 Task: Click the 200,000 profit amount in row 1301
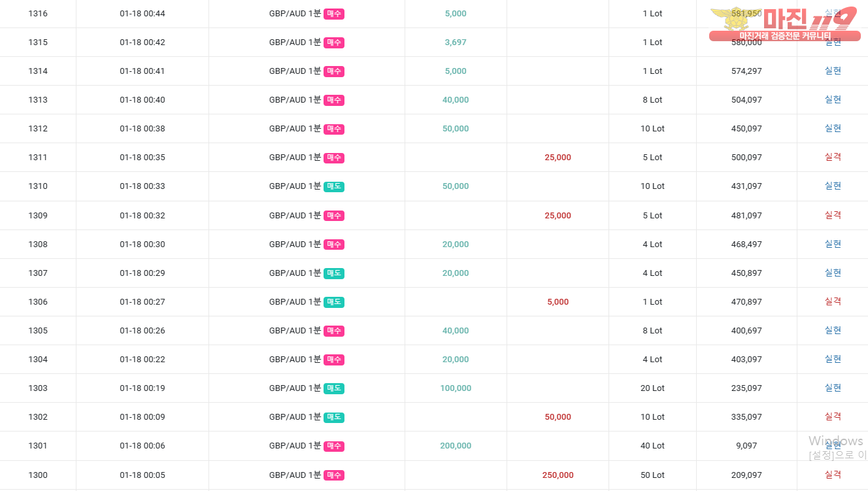456,446
